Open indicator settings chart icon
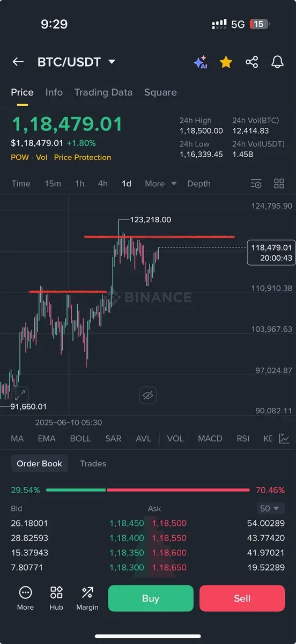 pyautogui.click(x=285, y=438)
